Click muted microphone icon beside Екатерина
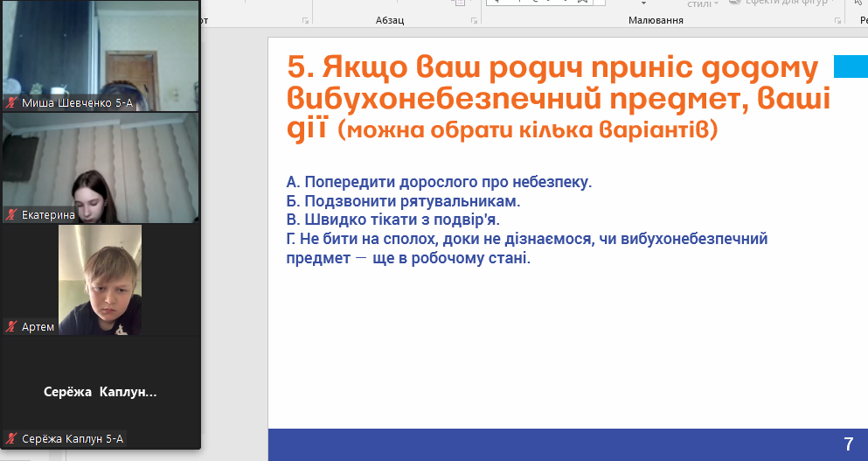Image resolution: width=868 pixels, height=461 pixels. [11, 214]
